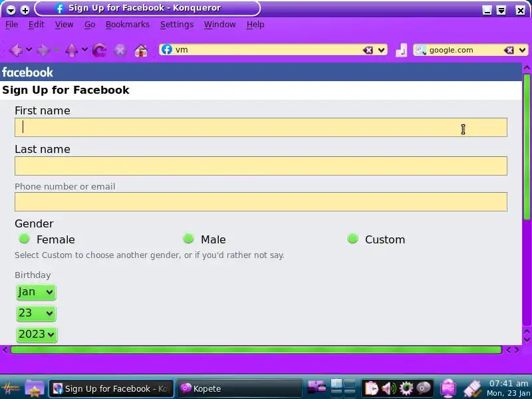The image size is (532, 399).
Task: Open the starred folder icon on the taskbar
Action: [35, 388]
